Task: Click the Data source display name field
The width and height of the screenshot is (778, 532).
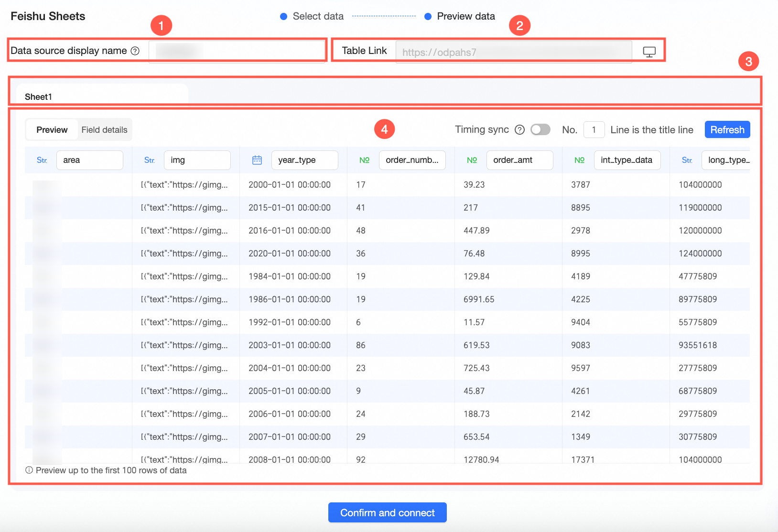Action: [237, 51]
